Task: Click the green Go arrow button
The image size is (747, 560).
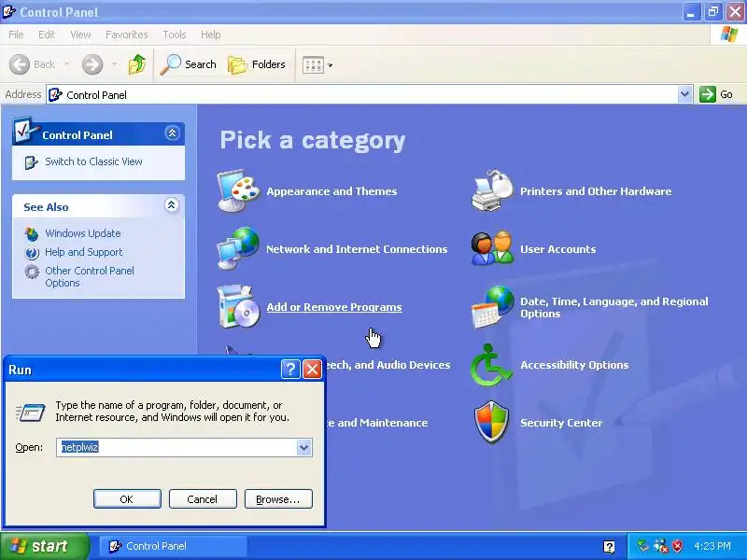Action: pyautogui.click(x=708, y=94)
